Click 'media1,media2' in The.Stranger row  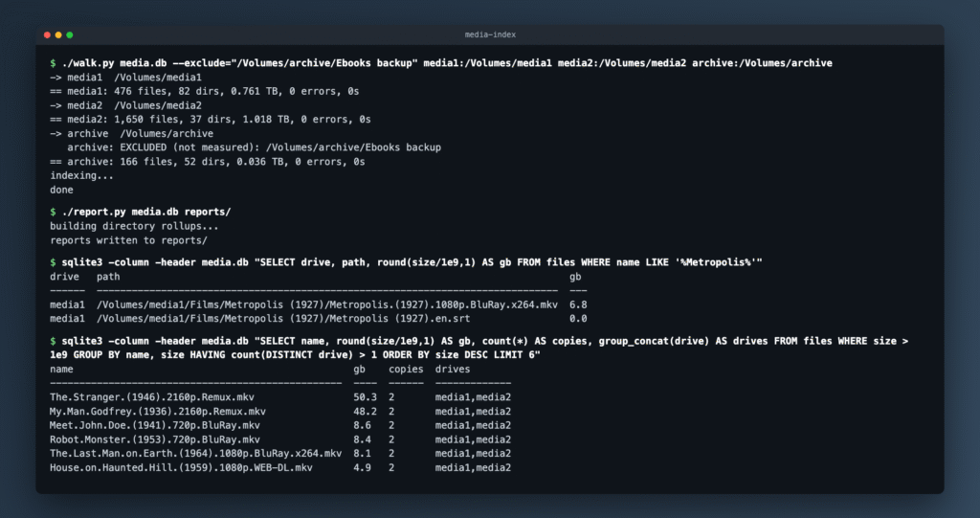[x=473, y=397]
